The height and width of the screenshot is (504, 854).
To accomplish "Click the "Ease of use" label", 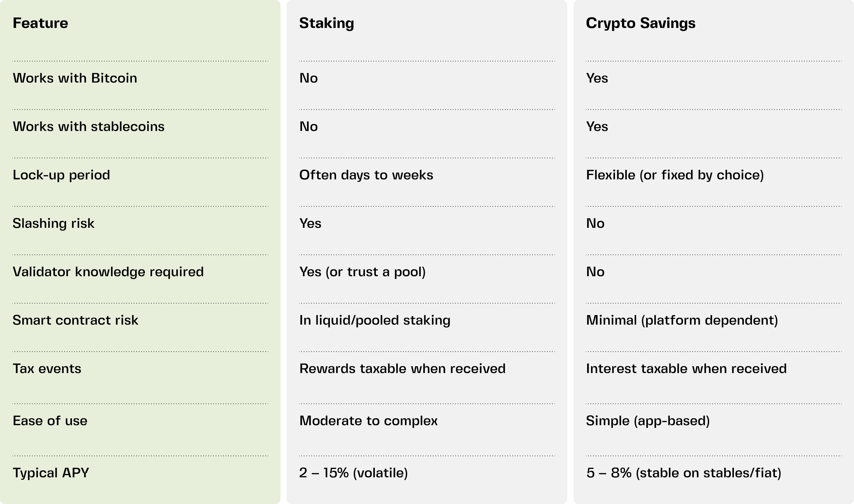I will pos(50,421).
